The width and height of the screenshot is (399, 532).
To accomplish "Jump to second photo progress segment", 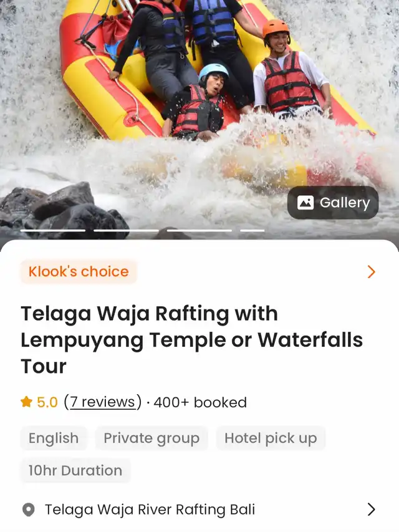I will [x=126, y=230].
